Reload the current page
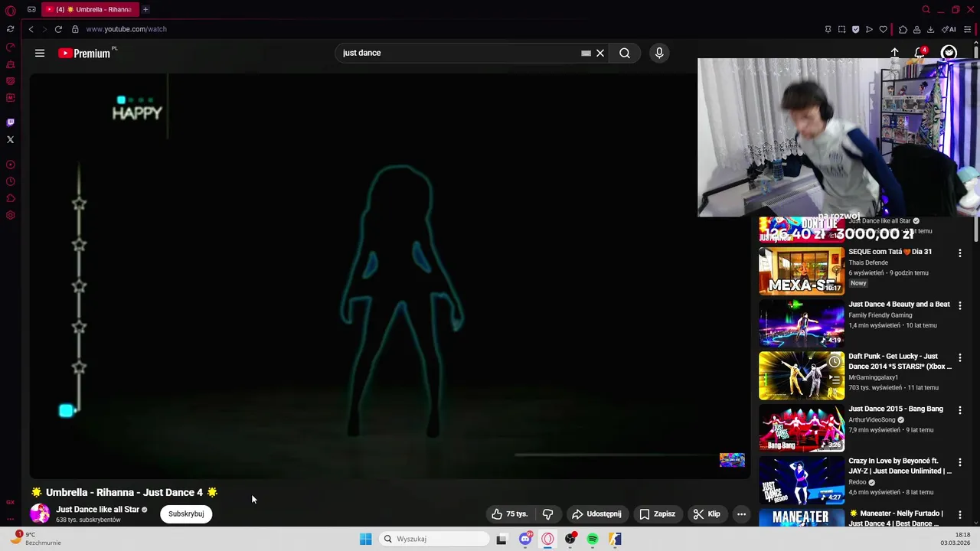This screenshot has width=980, height=551. pos(58,29)
